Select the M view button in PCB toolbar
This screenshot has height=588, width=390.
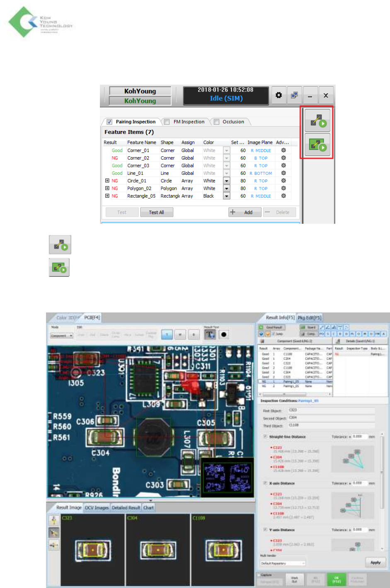point(180,334)
